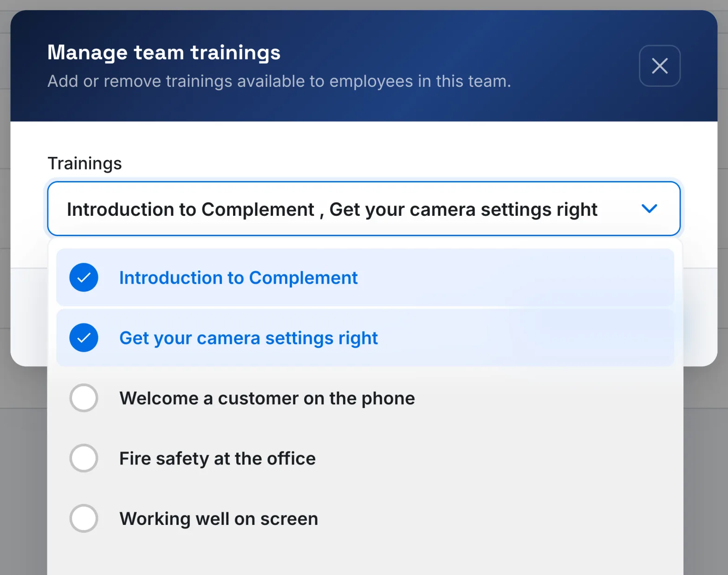Viewport: 728px width, 575px height.
Task: Select the 'Get your camera settings right' option label
Action: (x=248, y=338)
